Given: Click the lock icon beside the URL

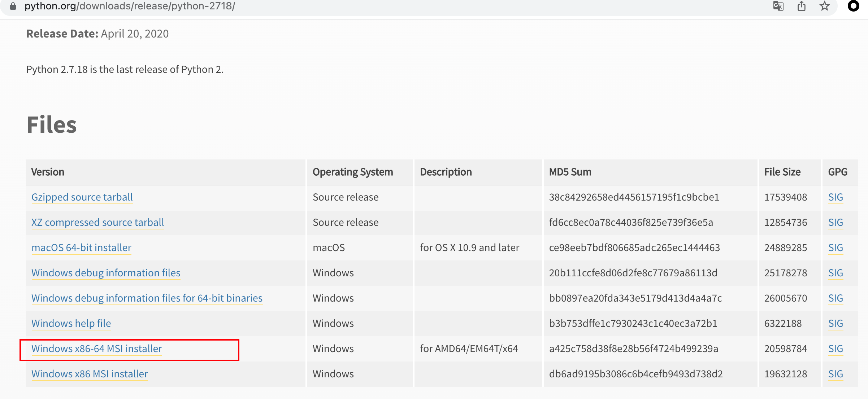Looking at the screenshot, I should [13, 6].
